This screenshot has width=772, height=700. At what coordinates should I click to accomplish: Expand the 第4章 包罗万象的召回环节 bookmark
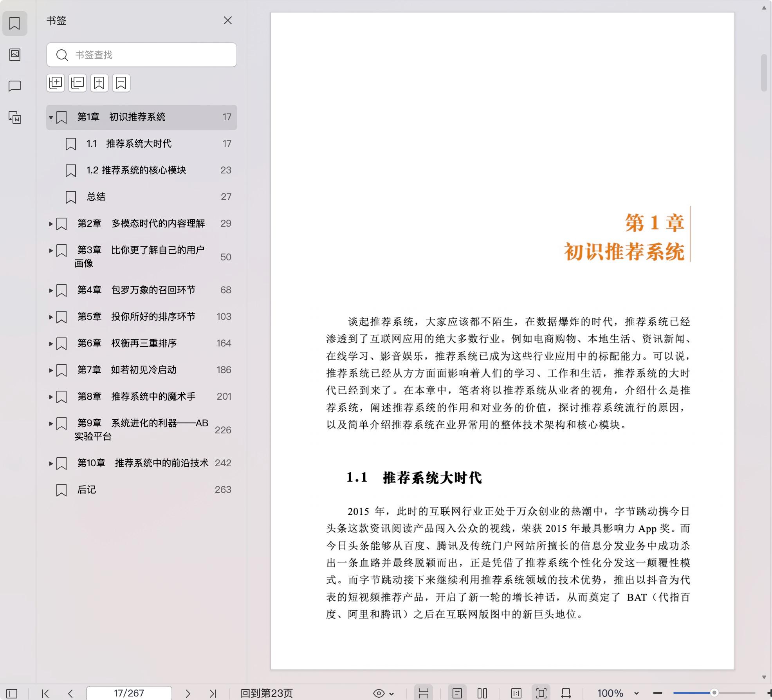(x=51, y=290)
